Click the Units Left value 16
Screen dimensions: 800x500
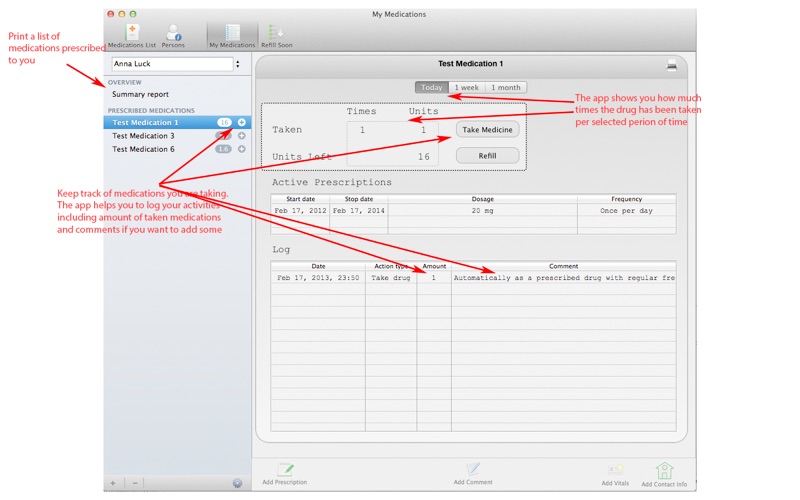(423, 157)
